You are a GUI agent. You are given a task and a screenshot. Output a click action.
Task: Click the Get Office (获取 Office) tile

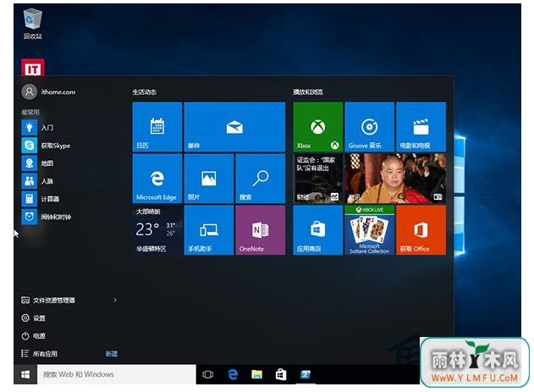coord(421,230)
